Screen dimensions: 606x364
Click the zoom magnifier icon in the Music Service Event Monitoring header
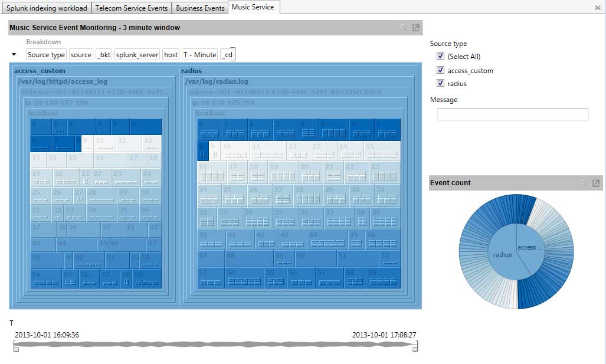click(x=404, y=28)
